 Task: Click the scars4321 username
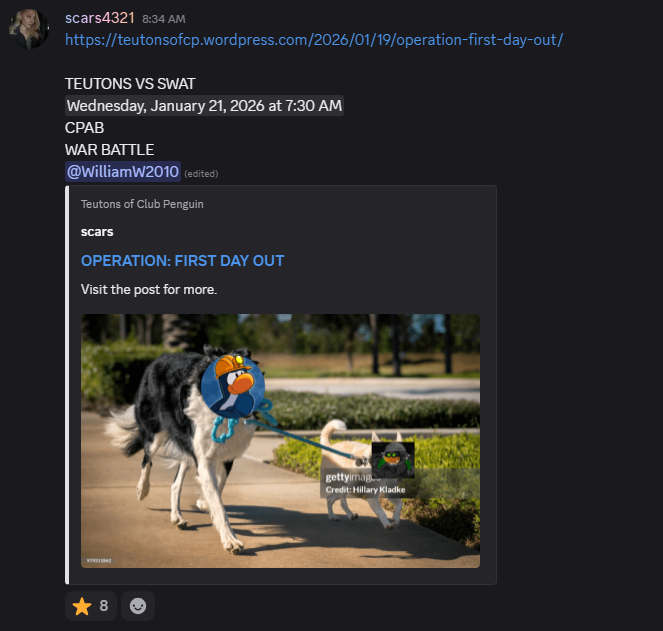click(x=100, y=18)
